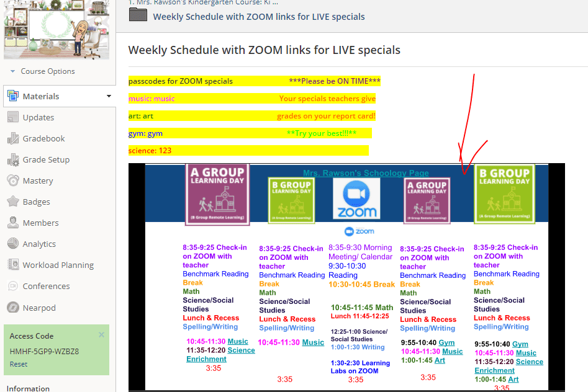588x392 pixels.
Task: Click the large purple A GROUP Learning Day image
Action: [217, 195]
